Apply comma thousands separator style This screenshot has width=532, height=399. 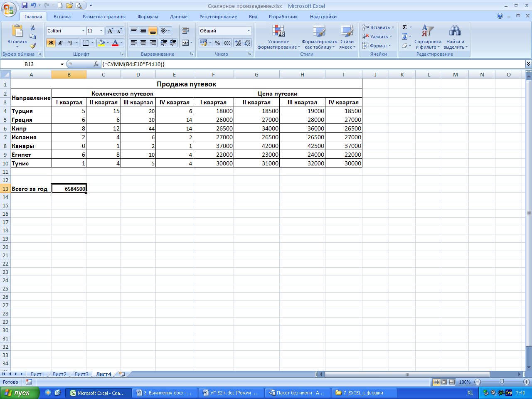[x=227, y=42]
